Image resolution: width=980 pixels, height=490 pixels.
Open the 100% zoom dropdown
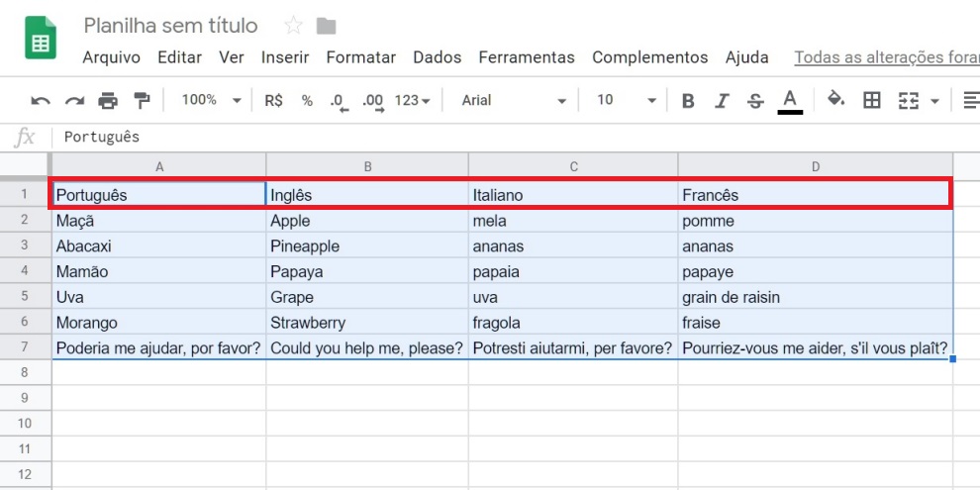pyautogui.click(x=211, y=100)
